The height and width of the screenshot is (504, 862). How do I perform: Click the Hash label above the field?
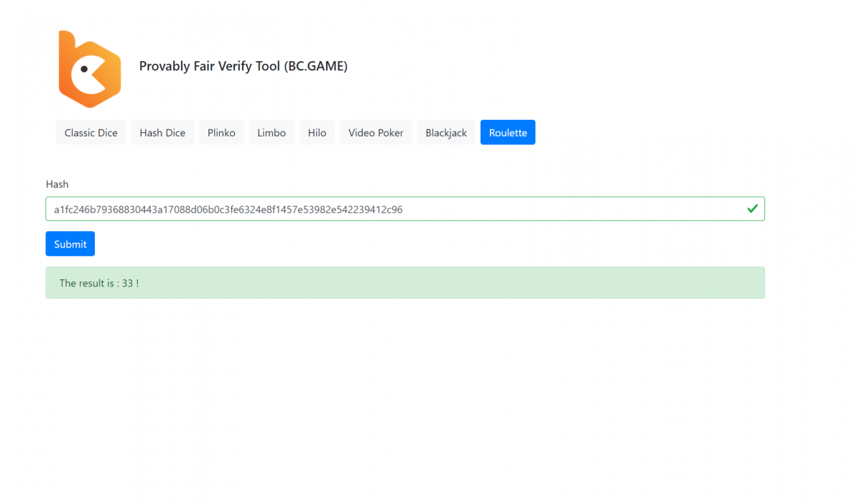57,185
